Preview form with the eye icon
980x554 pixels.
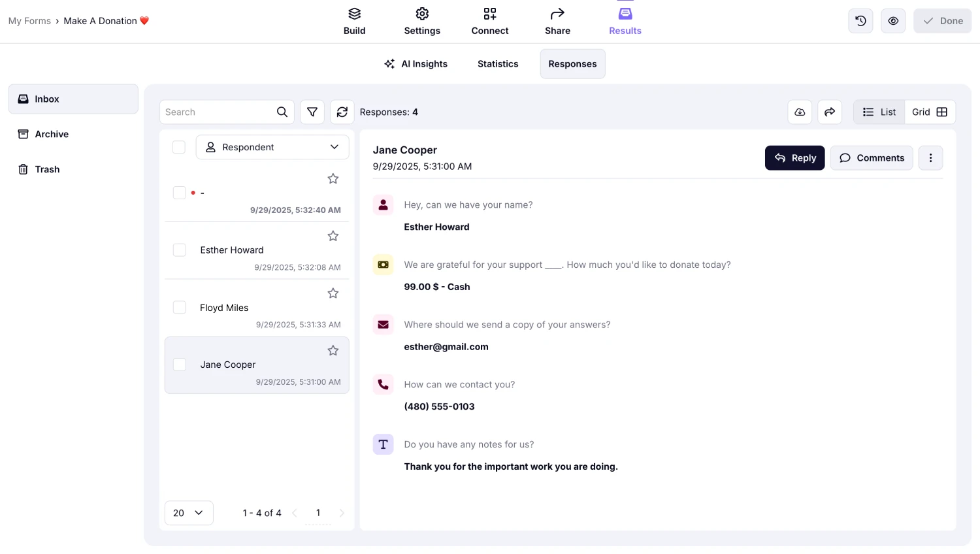tap(893, 21)
